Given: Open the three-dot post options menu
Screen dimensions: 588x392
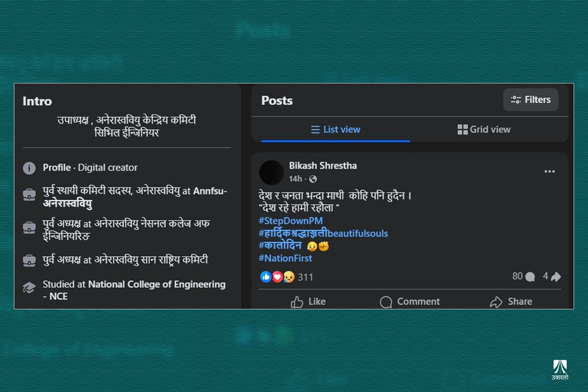Looking at the screenshot, I should [549, 172].
